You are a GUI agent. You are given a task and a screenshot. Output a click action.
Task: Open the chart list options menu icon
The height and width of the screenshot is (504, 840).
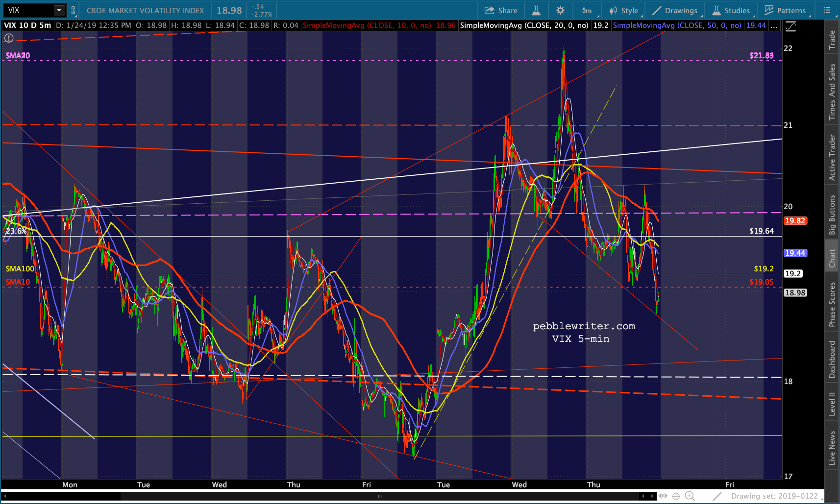tap(827, 10)
